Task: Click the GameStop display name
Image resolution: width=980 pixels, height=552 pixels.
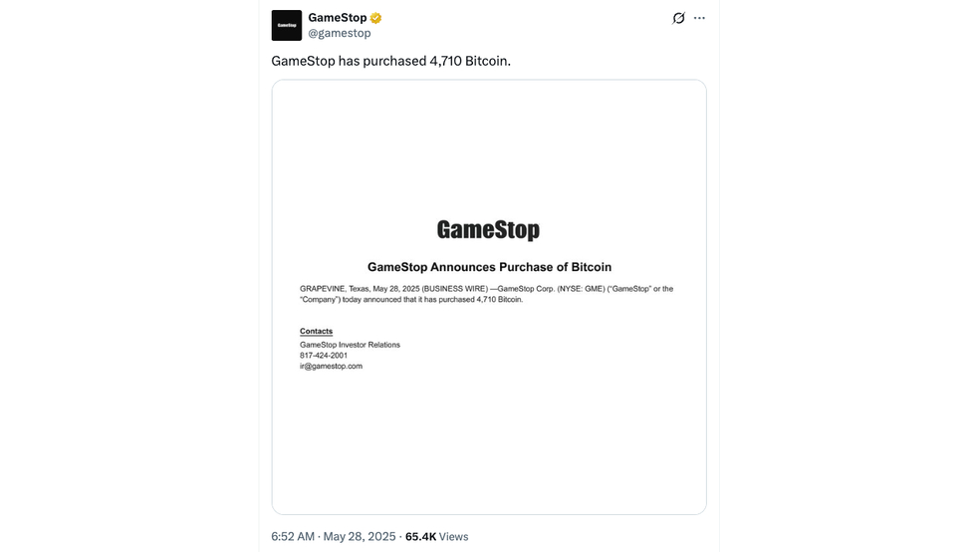Action: (x=338, y=18)
